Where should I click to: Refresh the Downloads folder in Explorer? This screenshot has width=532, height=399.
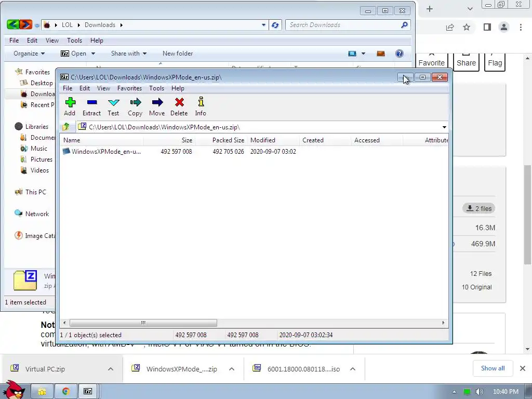click(x=275, y=25)
